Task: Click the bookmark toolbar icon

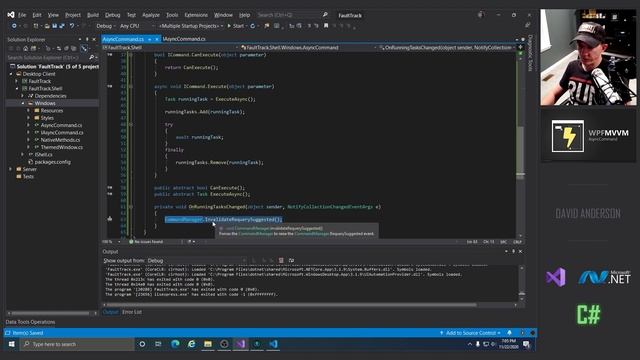Action: [326, 26]
